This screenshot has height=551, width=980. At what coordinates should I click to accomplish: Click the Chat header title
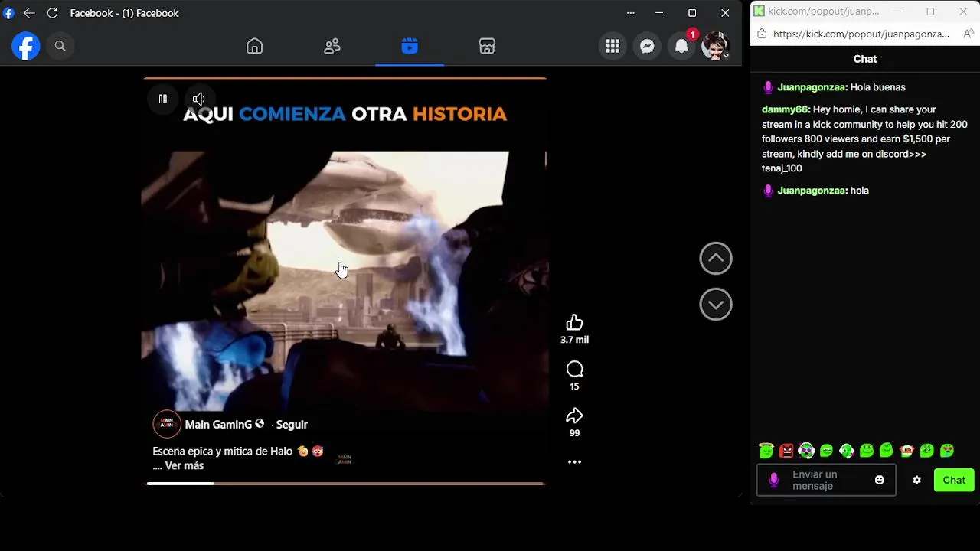click(x=865, y=59)
